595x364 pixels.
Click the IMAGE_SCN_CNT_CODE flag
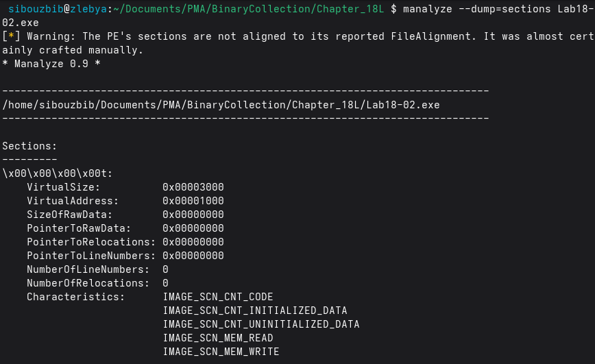[218, 297]
